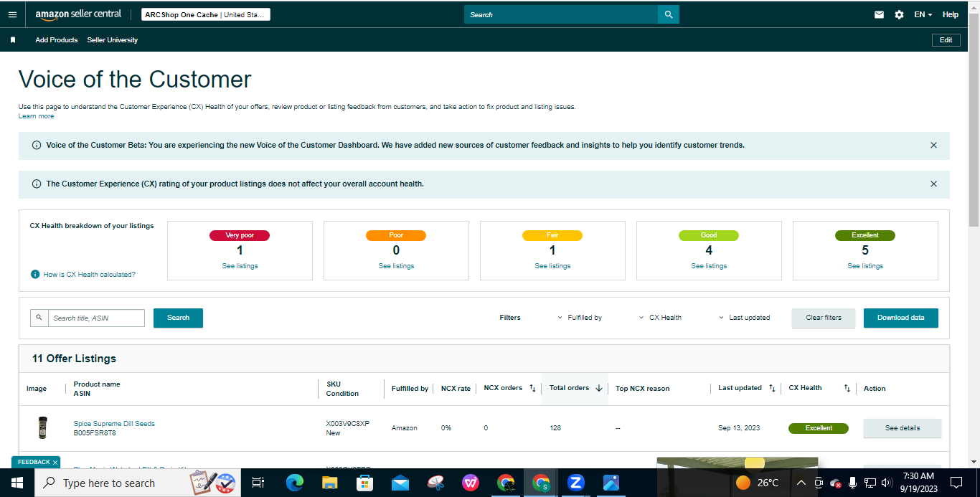Click the weather 26°C taskbar widget

click(x=758, y=483)
